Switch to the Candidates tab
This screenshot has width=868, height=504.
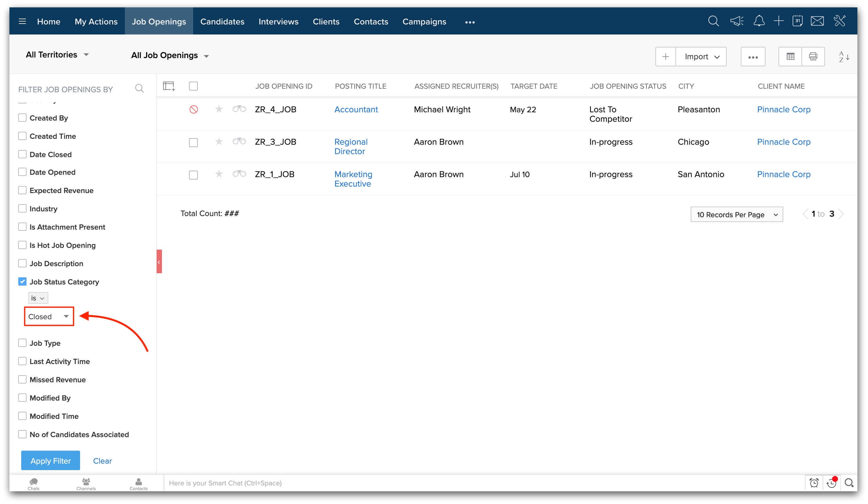222,22
